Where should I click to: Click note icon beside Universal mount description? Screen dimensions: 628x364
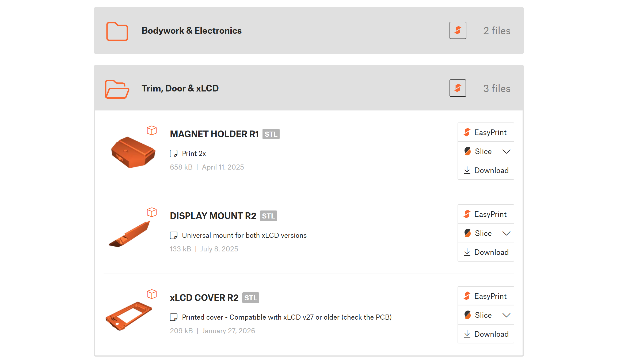[x=174, y=235]
